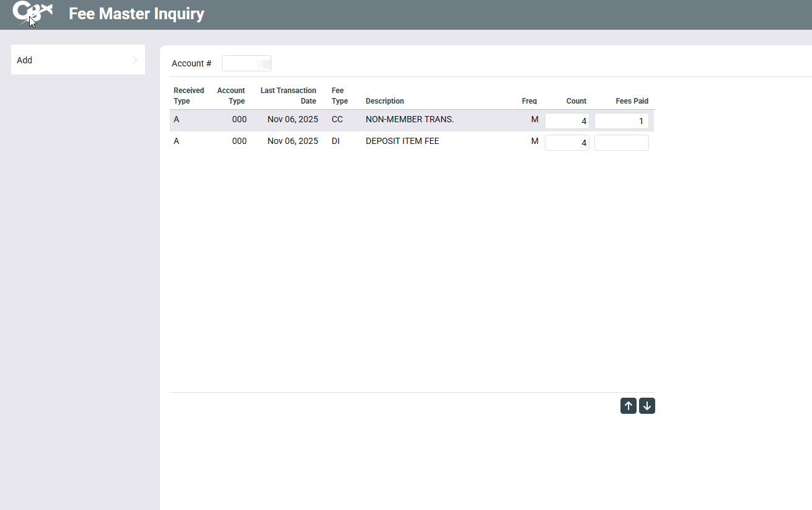Click the down arrow button

point(647,406)
